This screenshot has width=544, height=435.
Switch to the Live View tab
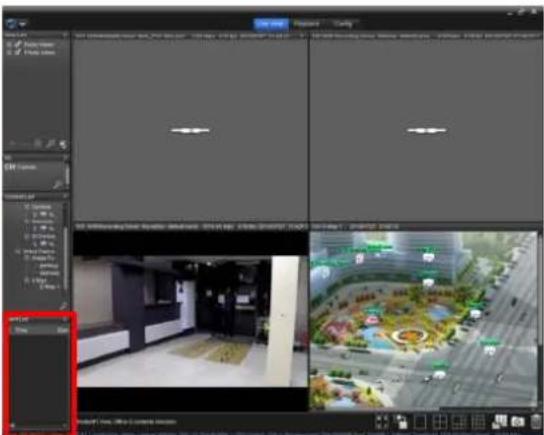(271, 24)
